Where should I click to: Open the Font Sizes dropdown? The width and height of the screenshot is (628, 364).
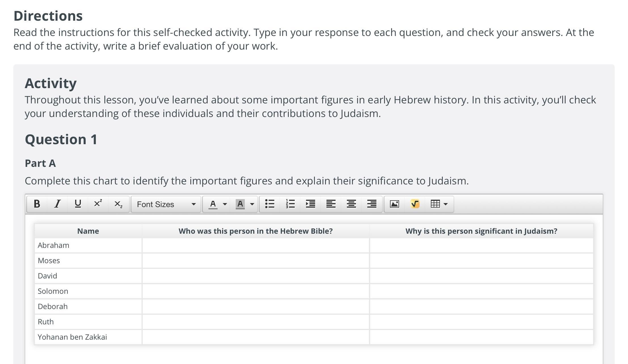pyautogui.click(x=166, y=204)
